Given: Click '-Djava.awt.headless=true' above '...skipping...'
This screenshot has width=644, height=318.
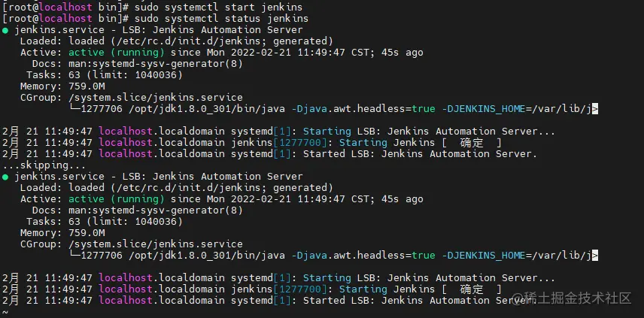Looking at the screenshot, I should [x=363, y=109].
